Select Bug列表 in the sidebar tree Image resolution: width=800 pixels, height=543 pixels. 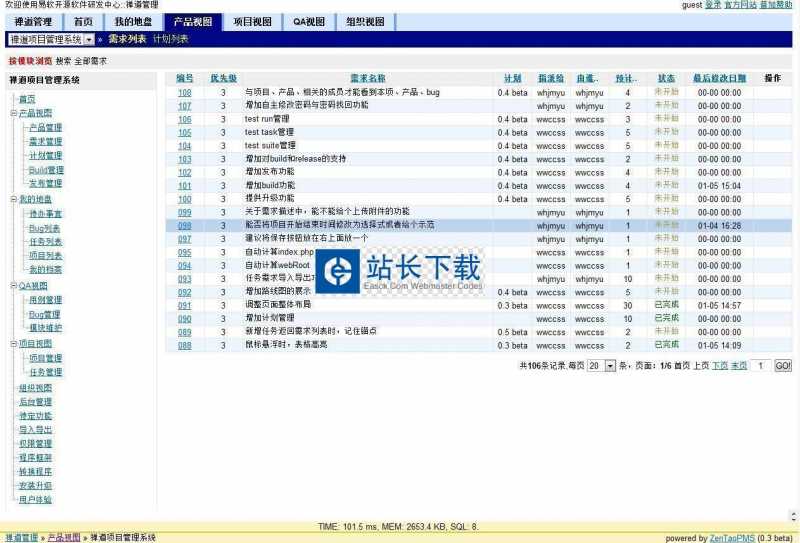[45, 229]
